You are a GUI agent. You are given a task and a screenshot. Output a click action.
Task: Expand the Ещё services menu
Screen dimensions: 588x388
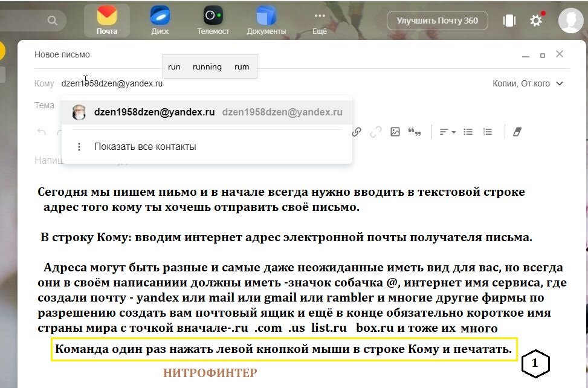(x=320, y=22)
